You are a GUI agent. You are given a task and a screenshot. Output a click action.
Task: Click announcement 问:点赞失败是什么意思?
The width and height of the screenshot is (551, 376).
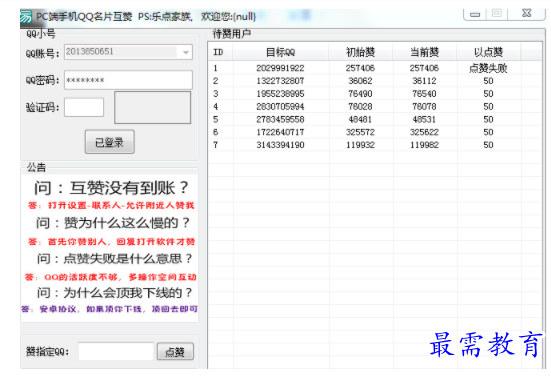tap(115, 259)
